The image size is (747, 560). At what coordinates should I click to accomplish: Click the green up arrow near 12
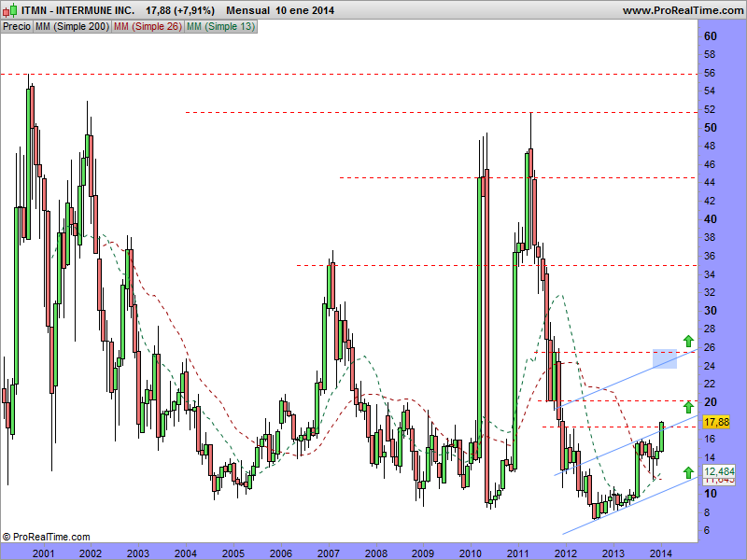(688, 472)
